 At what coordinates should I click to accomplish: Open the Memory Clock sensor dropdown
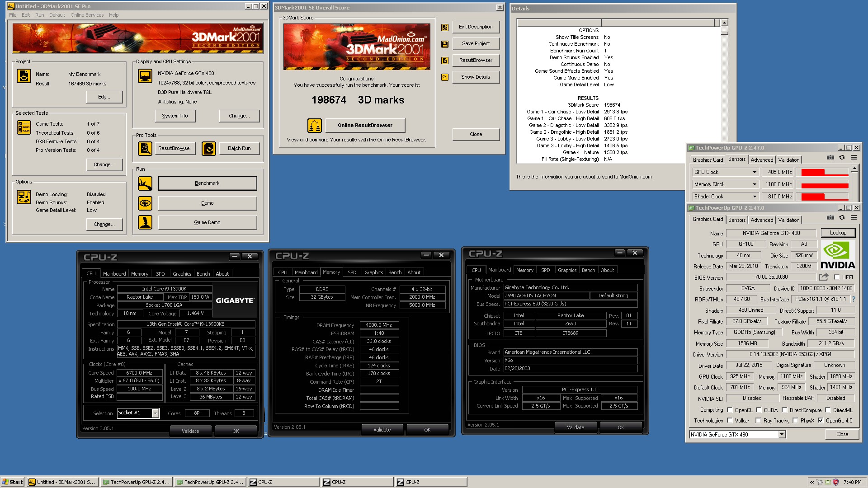[755, 184]
